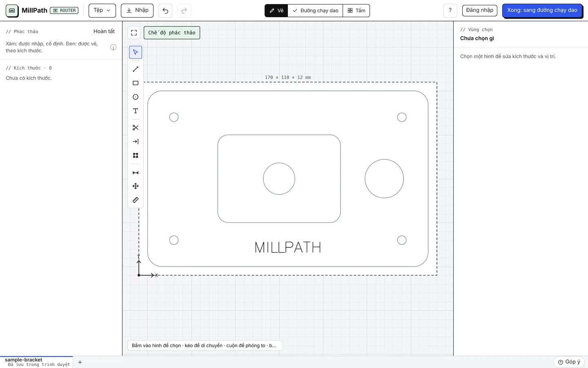The width and height of the screenshot is (588, 368).
Task: Add a new tab with plus icon
Action: (80, 362)
